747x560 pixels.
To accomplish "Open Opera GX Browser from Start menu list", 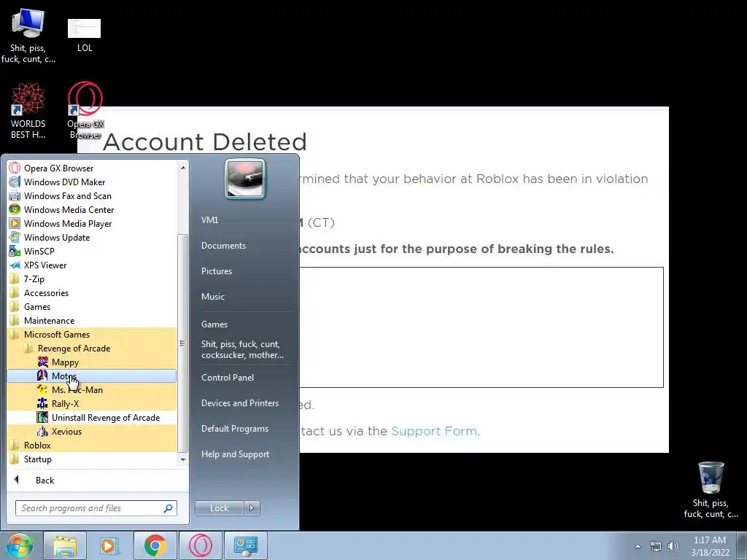I will click(91, 168).
